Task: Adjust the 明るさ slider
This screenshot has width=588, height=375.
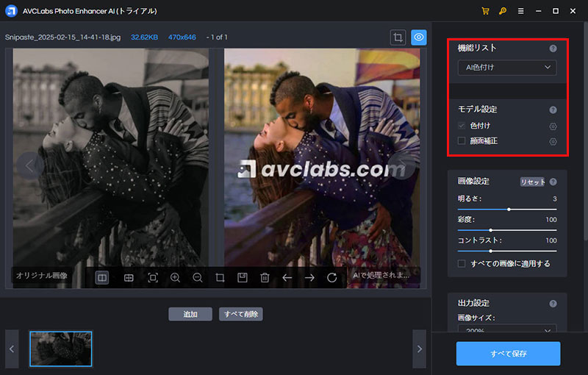Action: (507, 210)
